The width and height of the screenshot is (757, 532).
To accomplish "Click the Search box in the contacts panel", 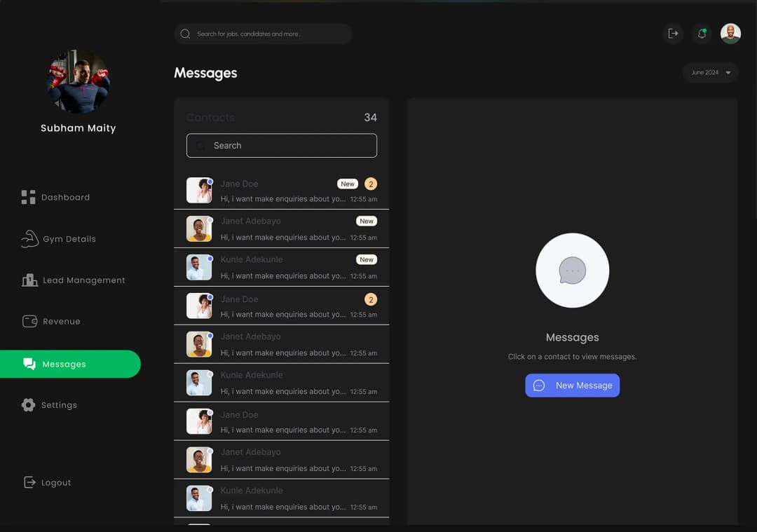I will coord(282,145).
